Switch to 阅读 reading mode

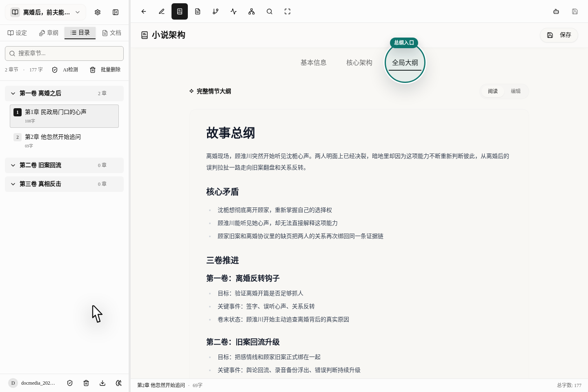coord(493,91)
